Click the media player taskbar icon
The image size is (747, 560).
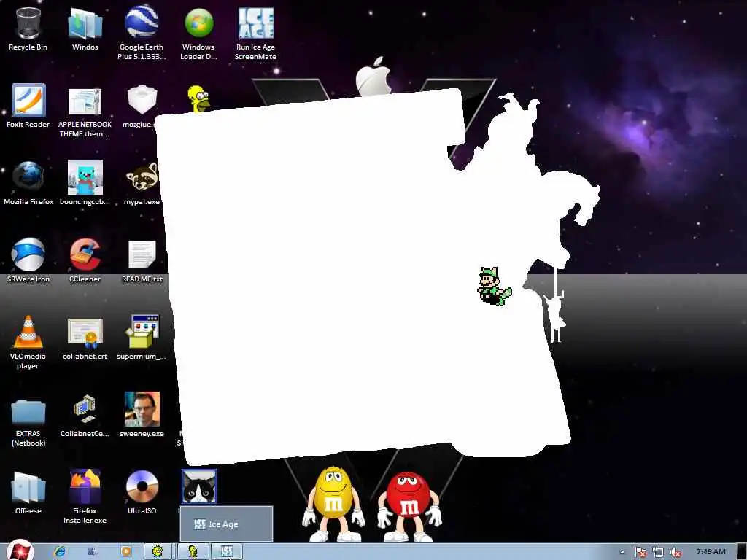[x=126, y=551]
